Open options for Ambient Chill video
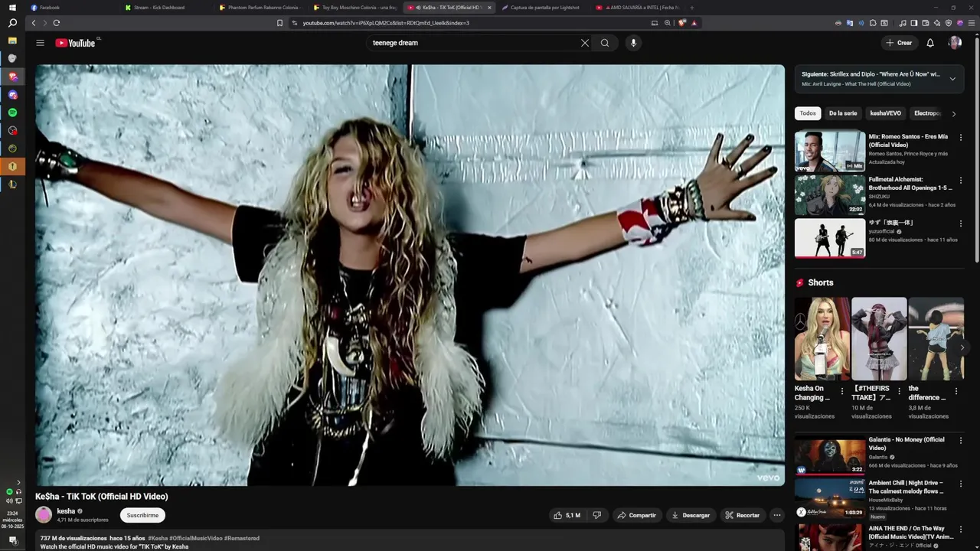 pos(961,484)
